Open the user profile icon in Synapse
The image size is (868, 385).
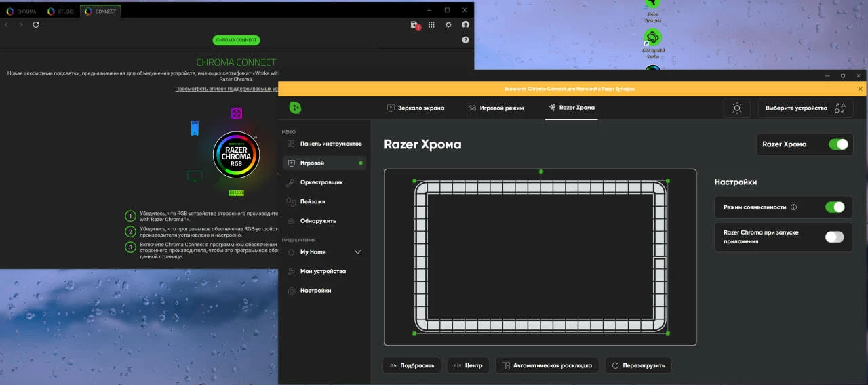[465, 24]
